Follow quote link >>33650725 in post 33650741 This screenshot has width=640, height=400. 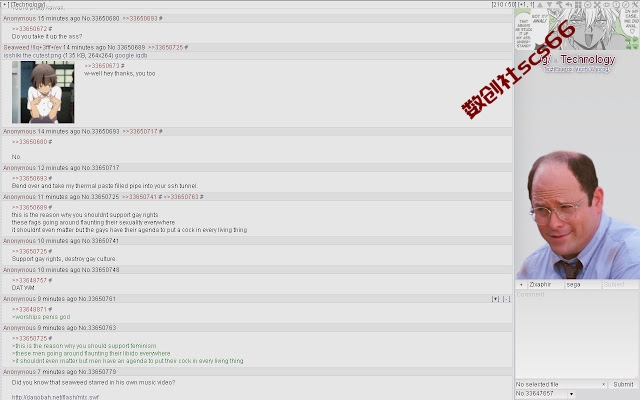tap(29, 251)
